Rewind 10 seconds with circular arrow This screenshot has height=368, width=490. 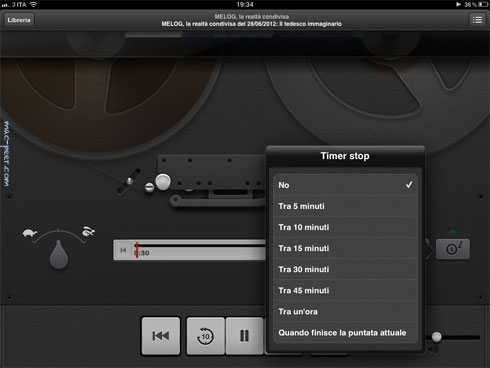(205, 336)
